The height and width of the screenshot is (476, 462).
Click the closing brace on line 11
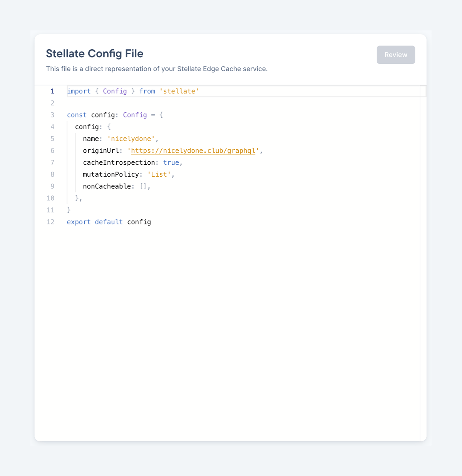click(69, 210)
